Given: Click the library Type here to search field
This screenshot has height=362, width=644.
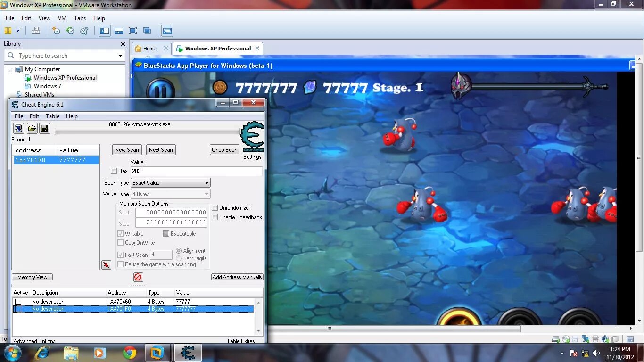Looking at the screenshot, I should click(65, 56).
